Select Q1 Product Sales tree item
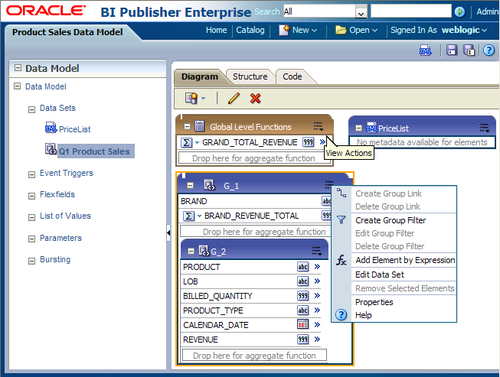Viewport: 500px width, 377px height. 94,152
